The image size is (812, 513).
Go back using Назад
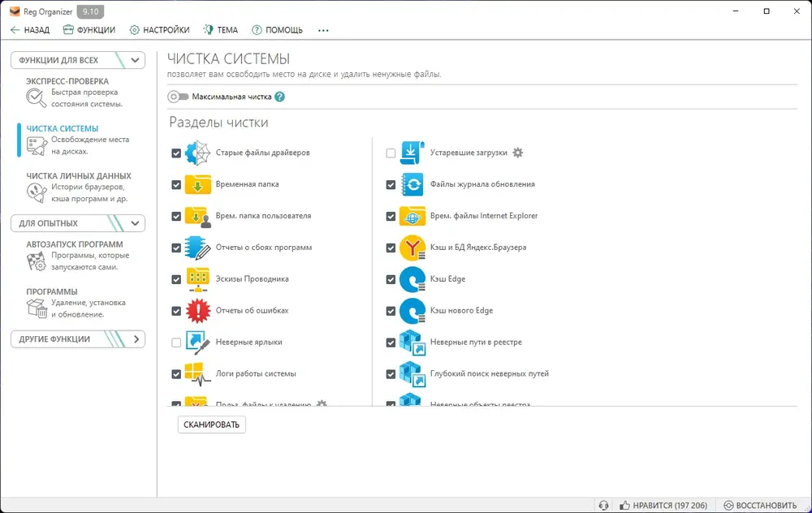pos(30,30)
